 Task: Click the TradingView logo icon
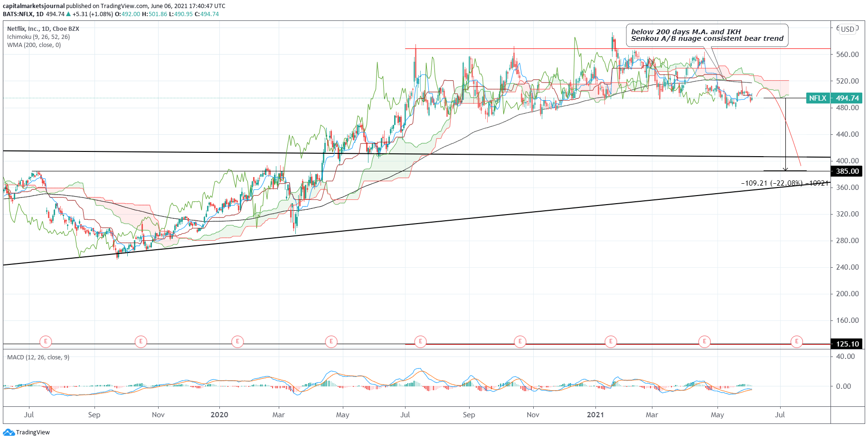tap(9, 432)
